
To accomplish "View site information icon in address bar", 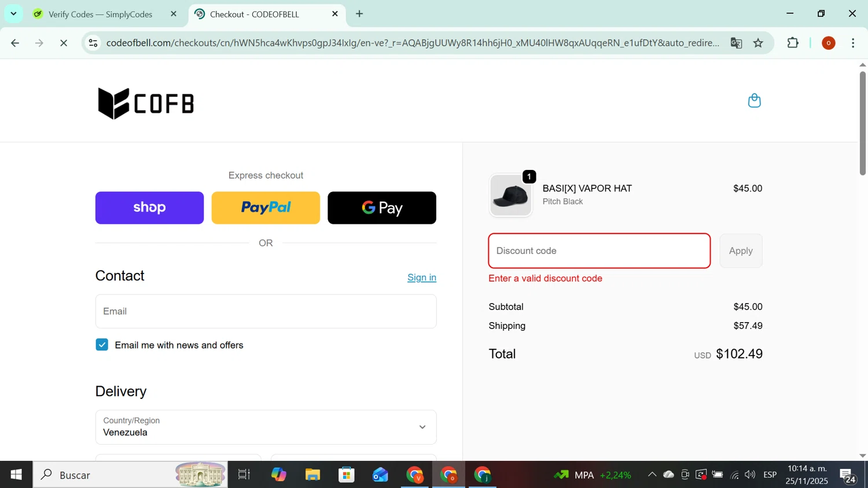I will [x=93, y=43].
